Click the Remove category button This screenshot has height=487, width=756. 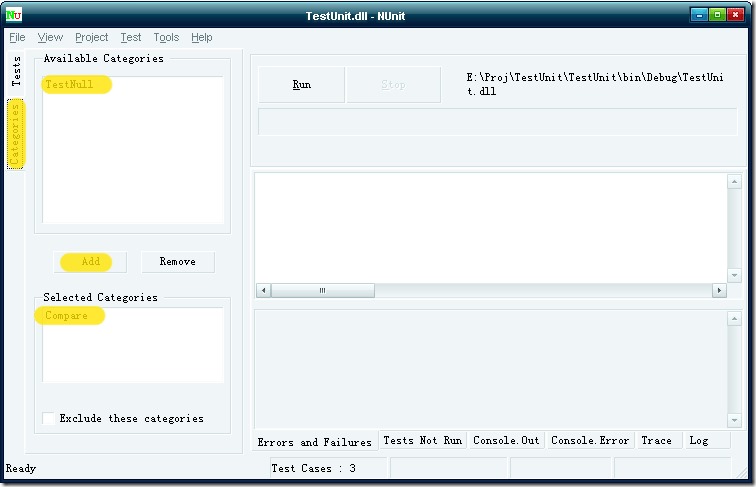[178, 262]
